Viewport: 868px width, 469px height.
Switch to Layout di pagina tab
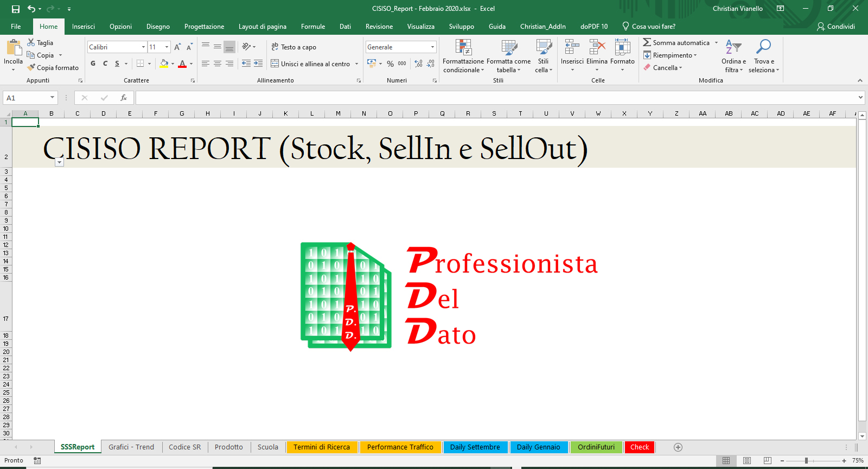263,27
